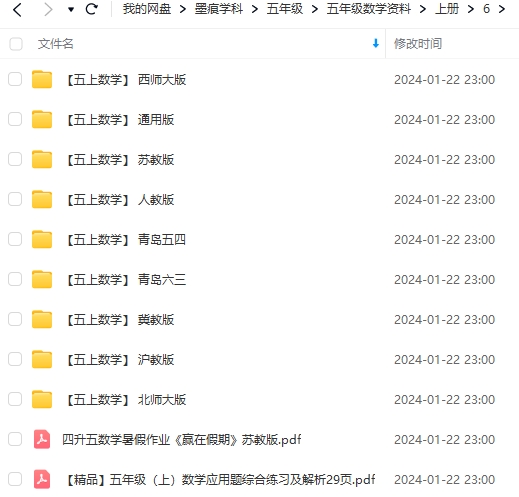Open the 青岛五四 folder icon
Viewport: 519px width, 497px height.
pos(42,239)
